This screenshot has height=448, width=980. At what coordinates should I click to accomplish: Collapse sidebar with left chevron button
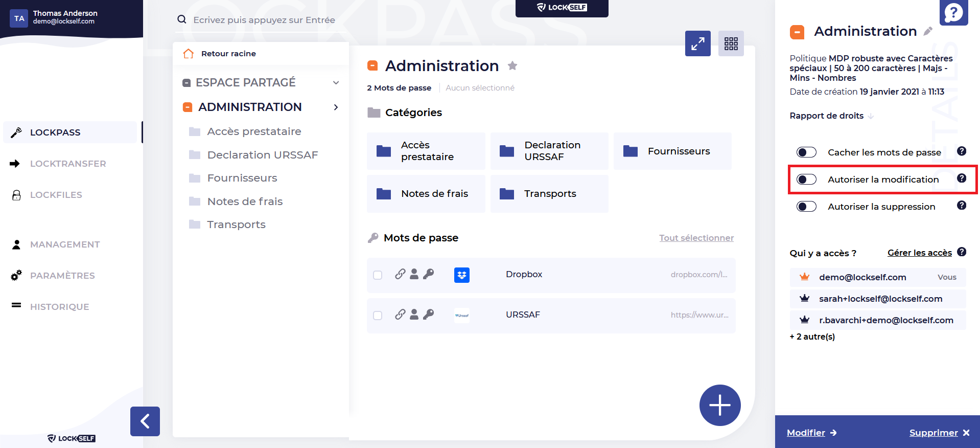145,421
